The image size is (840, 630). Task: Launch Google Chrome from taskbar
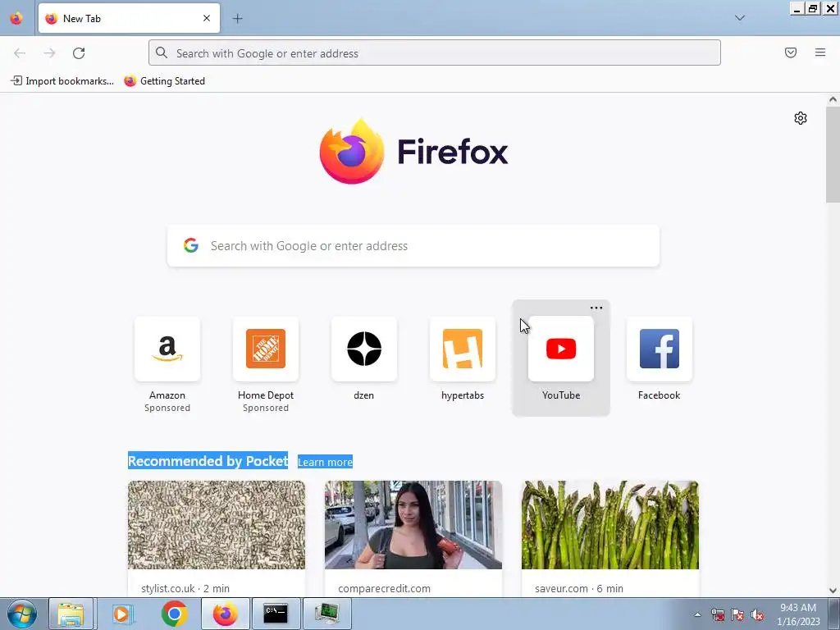click(174, 614)
